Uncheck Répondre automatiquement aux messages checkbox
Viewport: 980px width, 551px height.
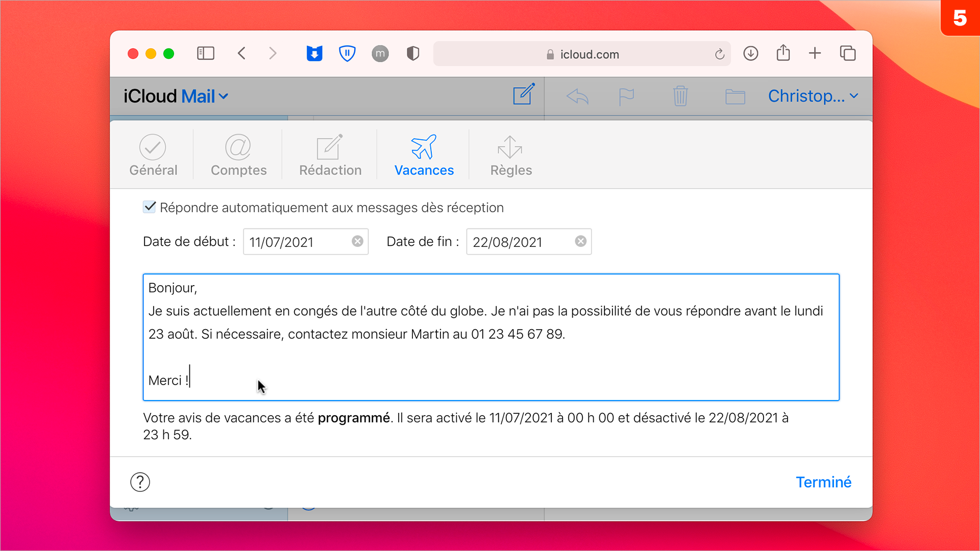click(x=149, y=207)
